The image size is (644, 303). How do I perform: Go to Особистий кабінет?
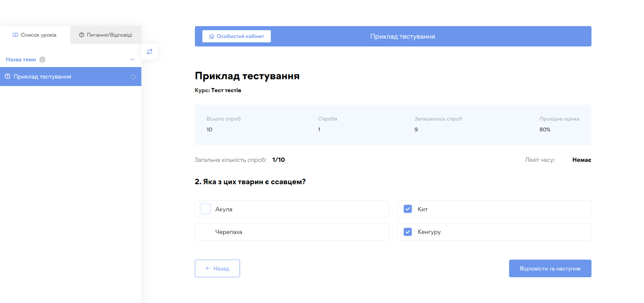click(x=237, y=36)
